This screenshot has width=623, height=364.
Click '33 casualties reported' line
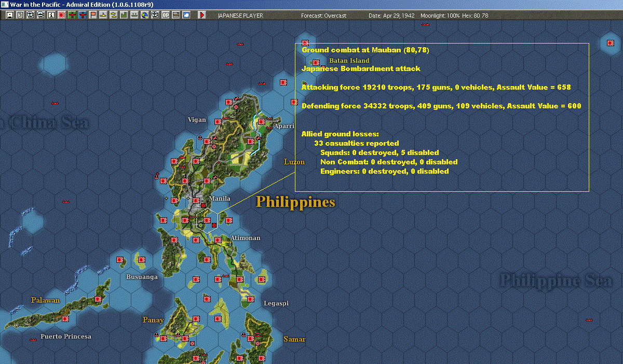pos(357,143)
